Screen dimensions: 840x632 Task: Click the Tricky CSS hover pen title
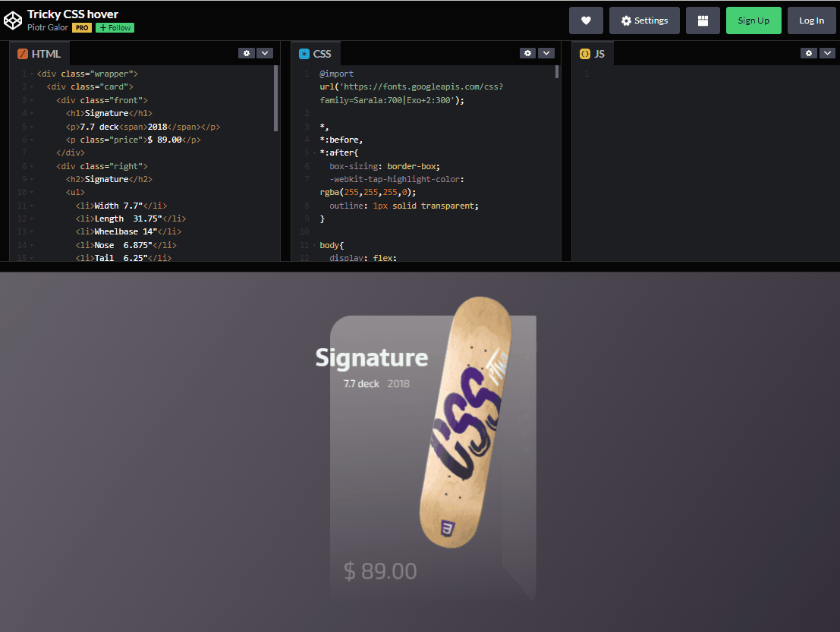(x=73, y=14)
